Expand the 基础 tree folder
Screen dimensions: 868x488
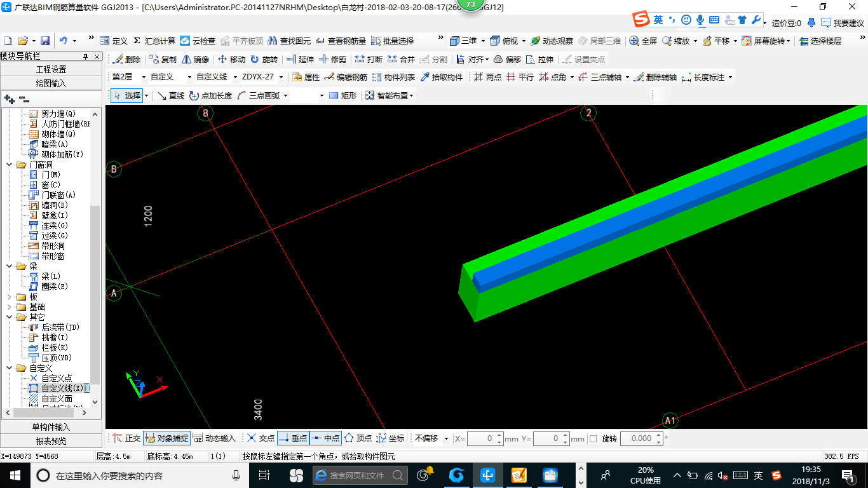pyautogui.click(x=9, y=307)
